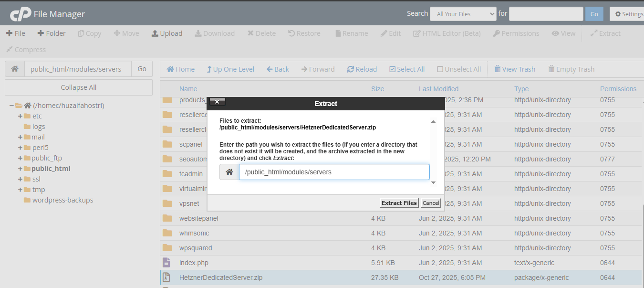Click the home icon in Extract dialog
644x288 pixels.
click(x=229, y=172)
